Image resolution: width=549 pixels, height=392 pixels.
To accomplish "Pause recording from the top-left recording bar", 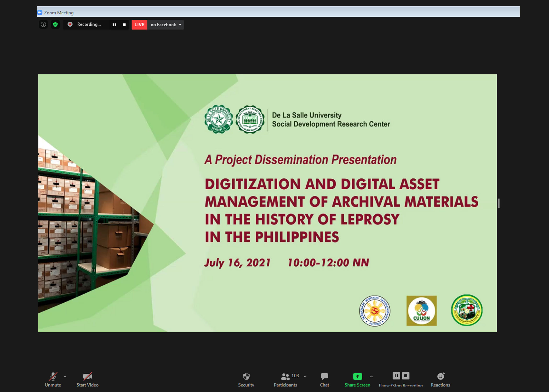I will pos(114,25).
